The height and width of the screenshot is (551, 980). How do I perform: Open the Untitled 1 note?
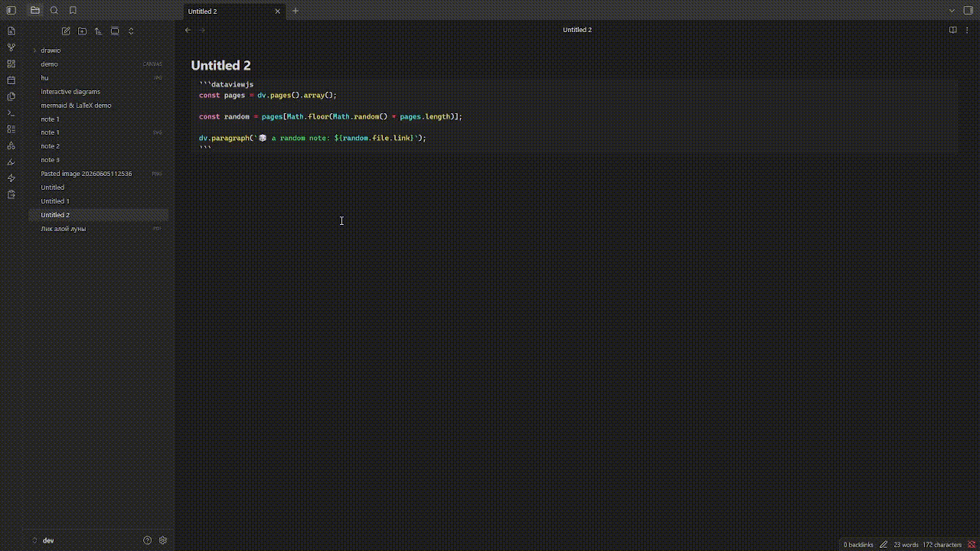click(x=99, y=201)
